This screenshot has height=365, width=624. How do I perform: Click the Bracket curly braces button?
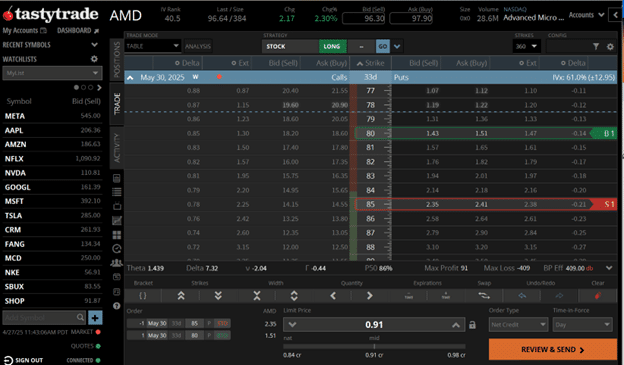click(x=142, y=296)
